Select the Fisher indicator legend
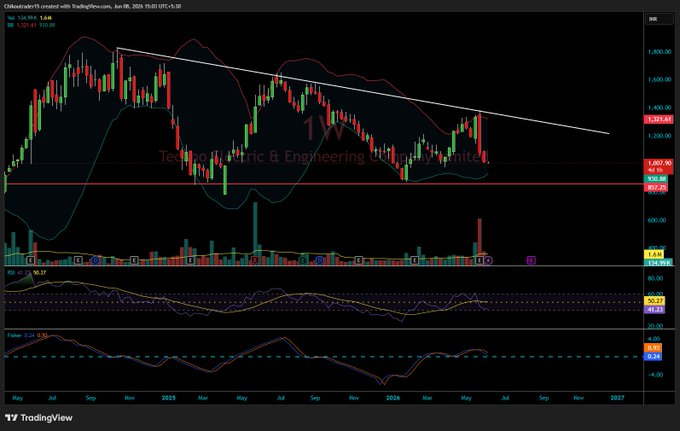Viewport: 680px width, 431px height. tap(27, 335)
